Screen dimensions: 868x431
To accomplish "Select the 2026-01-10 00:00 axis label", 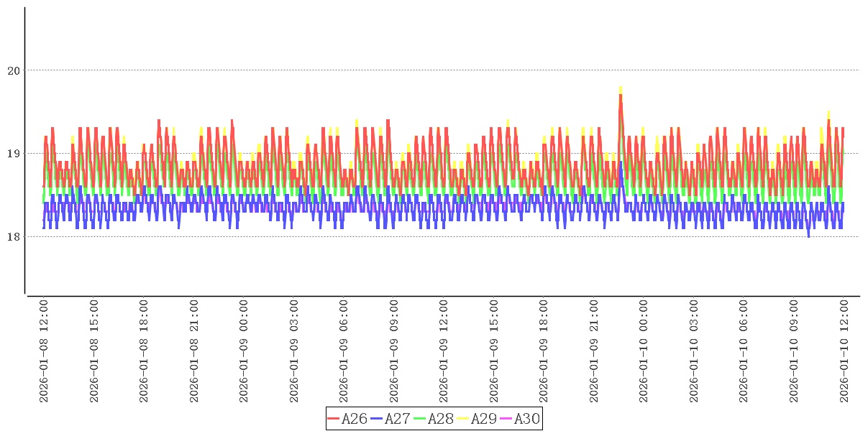I will coord(644,351).
